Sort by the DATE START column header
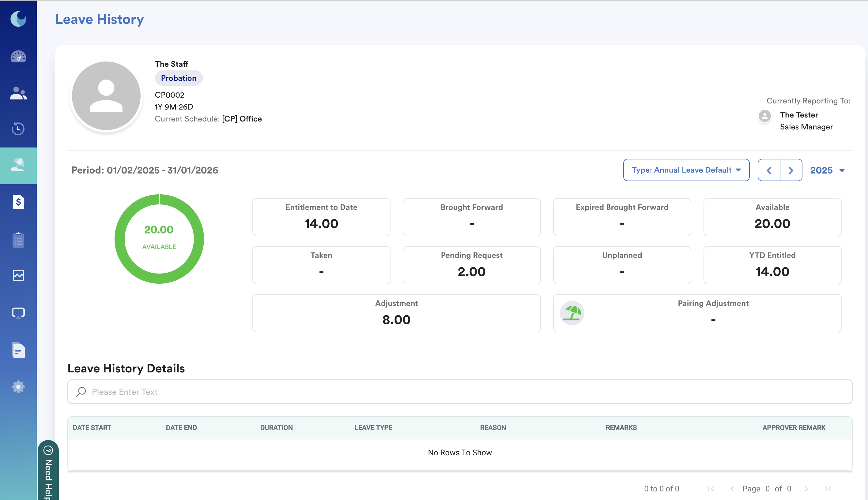The image size is (868, 500). tap(92, 427)
